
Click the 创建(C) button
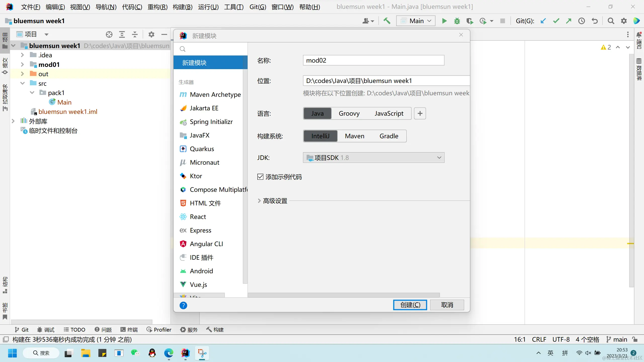[410, 305]
